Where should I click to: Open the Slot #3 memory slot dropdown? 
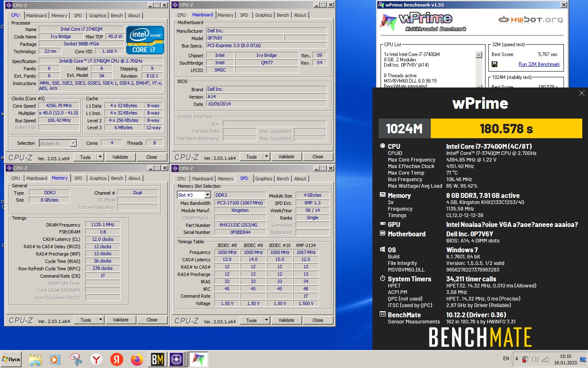click(207, 195)
